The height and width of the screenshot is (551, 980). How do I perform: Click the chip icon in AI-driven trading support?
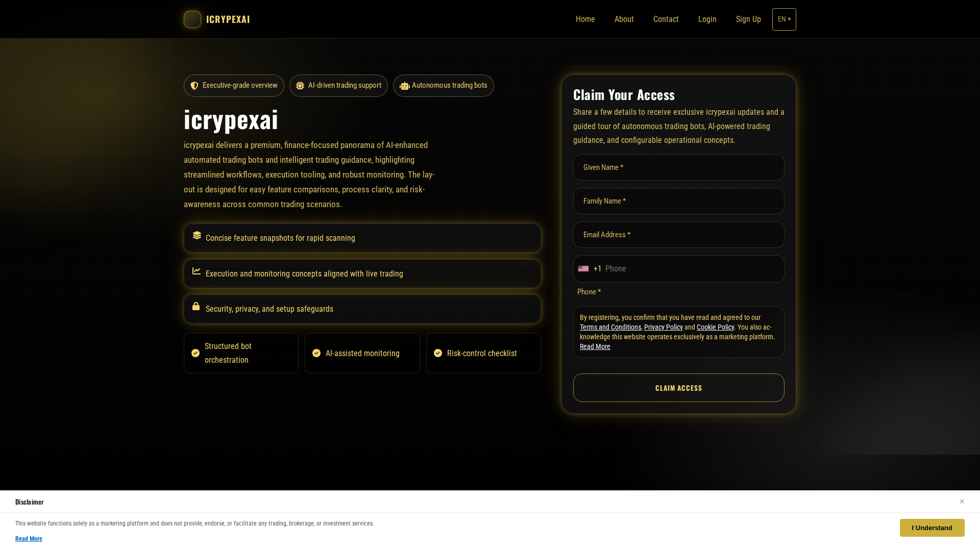[x=300, y=86]
